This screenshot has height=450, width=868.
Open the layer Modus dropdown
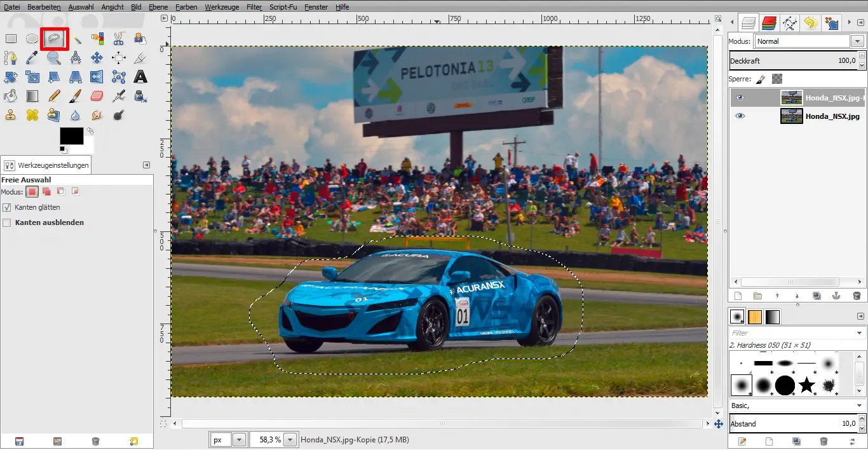coord(857,41)
